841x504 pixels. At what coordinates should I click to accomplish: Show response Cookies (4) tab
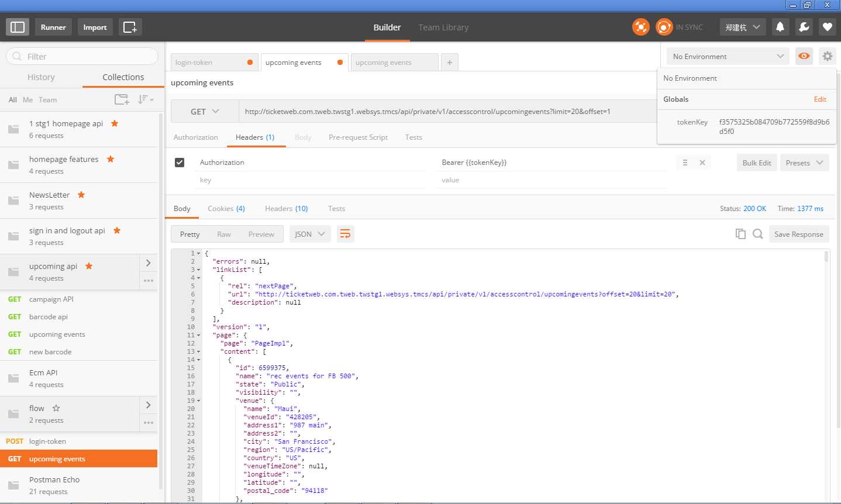(226, 208)
